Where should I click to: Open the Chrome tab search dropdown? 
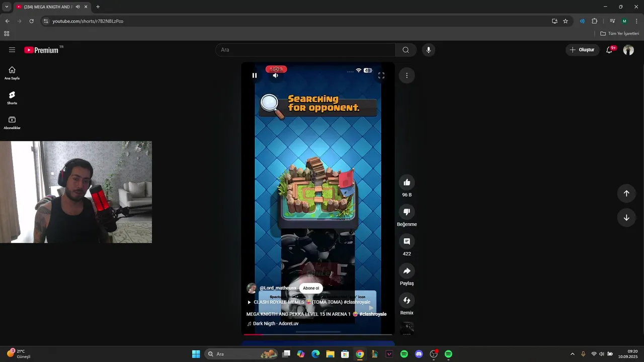(x=7, y=7)
